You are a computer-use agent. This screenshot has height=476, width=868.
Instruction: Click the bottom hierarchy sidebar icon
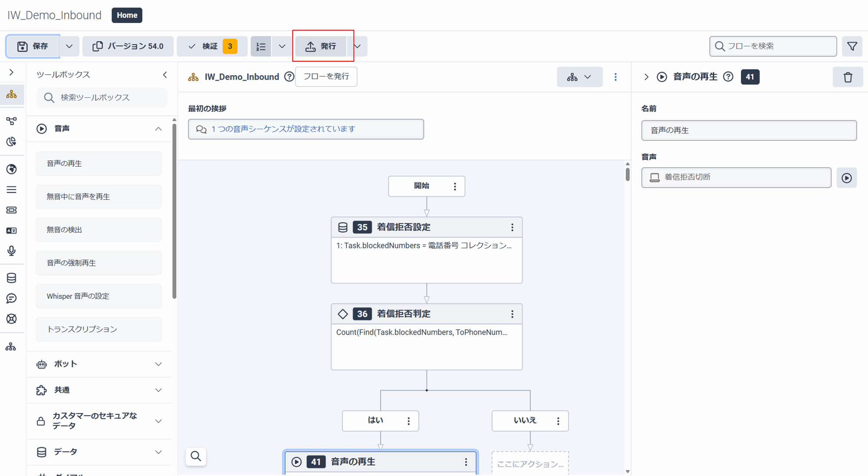click(x=11, y=347)
